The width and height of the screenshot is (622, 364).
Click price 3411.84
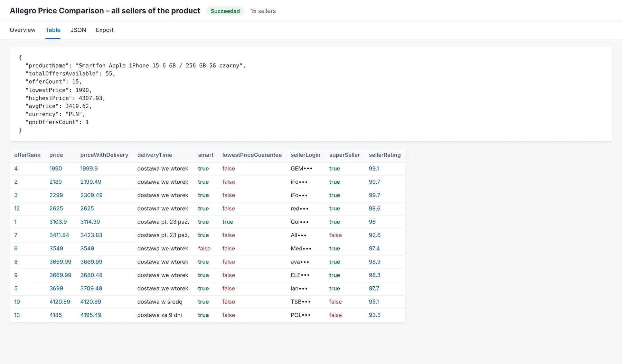click(59, 235)
